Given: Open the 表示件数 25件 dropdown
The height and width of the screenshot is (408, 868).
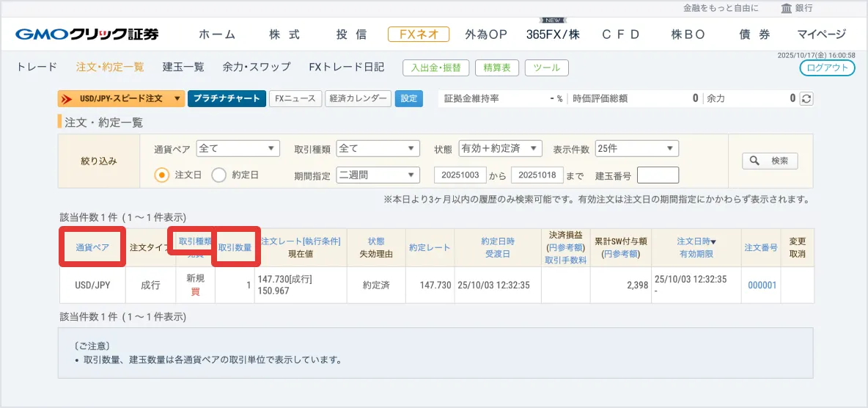Looking at the screenshot, I should [636, 148].
